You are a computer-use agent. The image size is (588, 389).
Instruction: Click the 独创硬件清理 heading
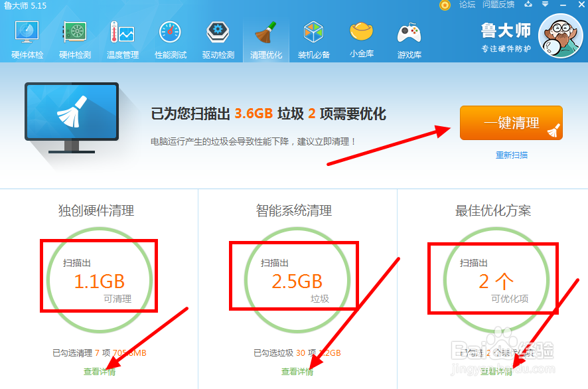(96, 210)
